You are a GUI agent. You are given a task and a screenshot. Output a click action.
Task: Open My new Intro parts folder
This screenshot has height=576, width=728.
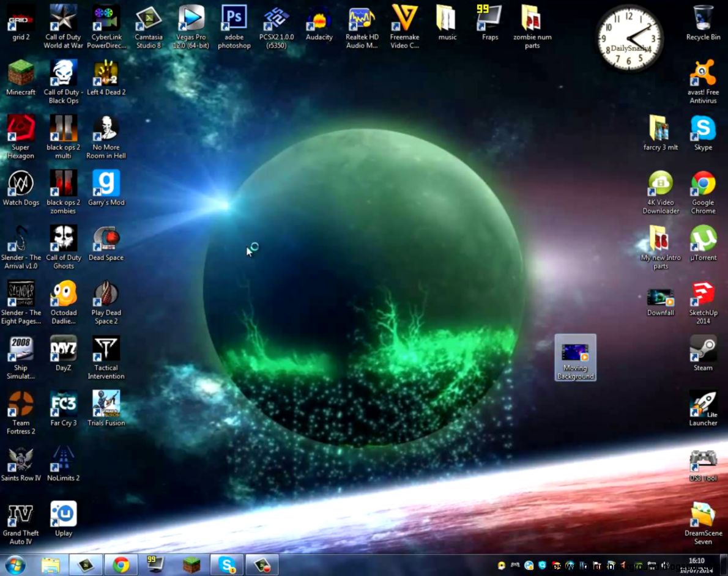pyautogui.click(x=660, y=247)
